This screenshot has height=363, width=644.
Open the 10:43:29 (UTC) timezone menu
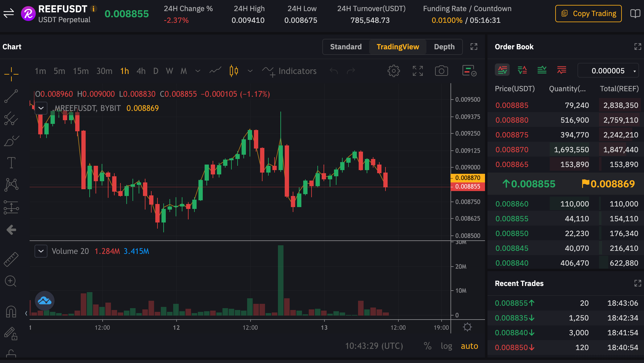374,346
